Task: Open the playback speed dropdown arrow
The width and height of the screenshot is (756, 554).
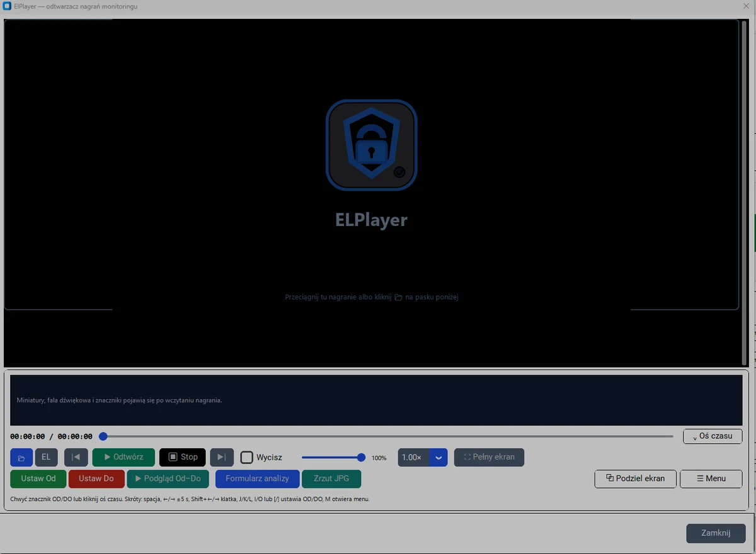Action: (x=438, y=458)
